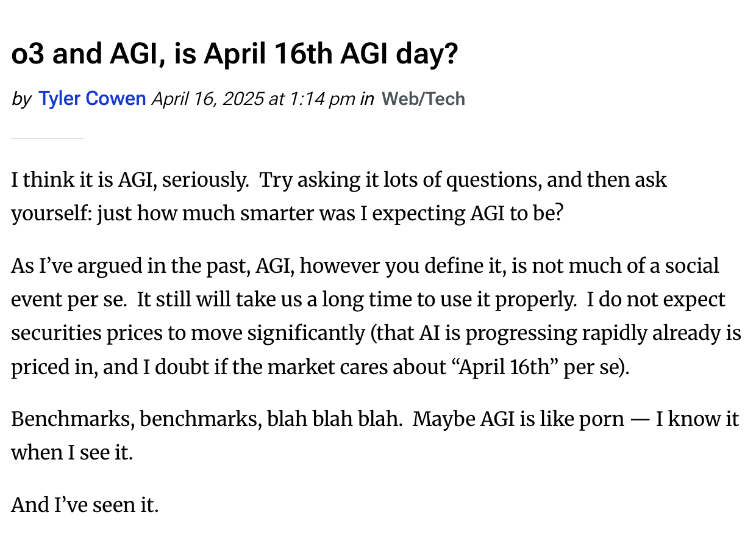Click the word "by" before the author name
756x537 pixels.
pyautogui.click(x=22, y=99)
